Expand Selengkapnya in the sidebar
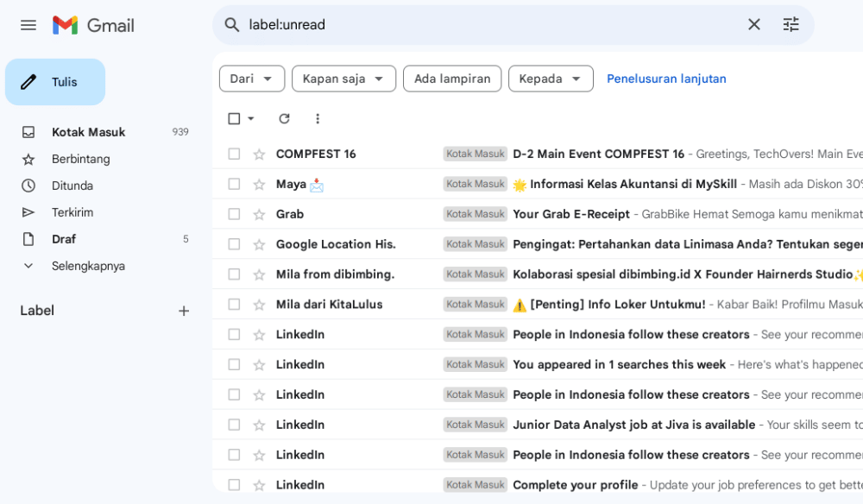The image size is (863, 504). click(88, 266)
